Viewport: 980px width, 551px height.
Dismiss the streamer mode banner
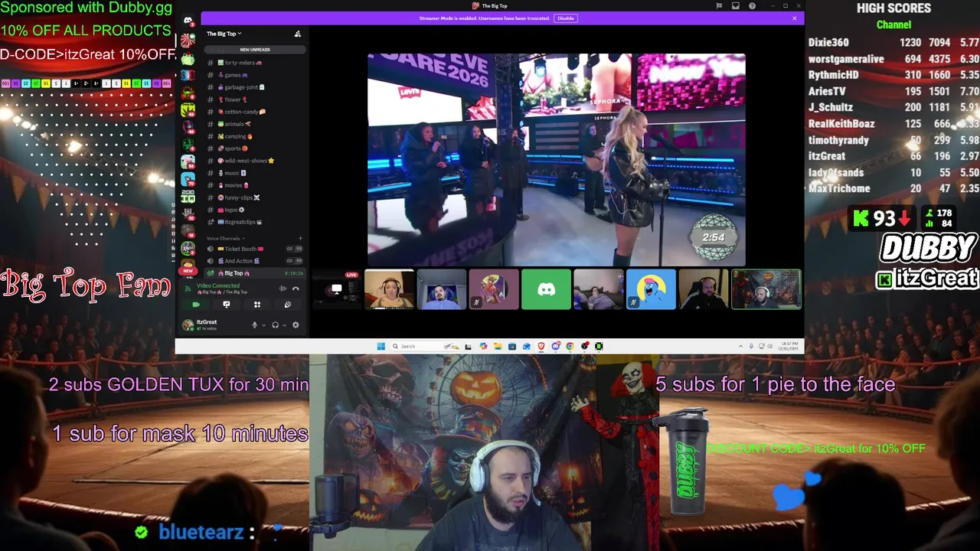point(795,18)
